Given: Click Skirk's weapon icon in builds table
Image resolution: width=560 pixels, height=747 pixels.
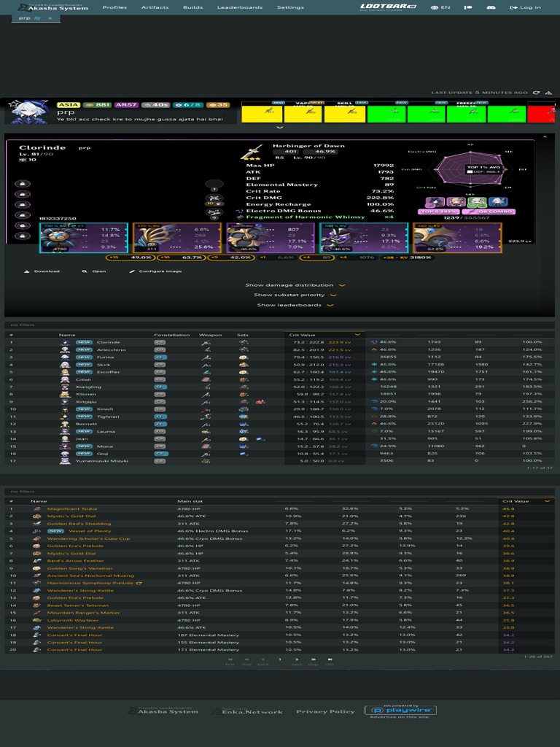Looking at the screenshot, I should (206, 365).
